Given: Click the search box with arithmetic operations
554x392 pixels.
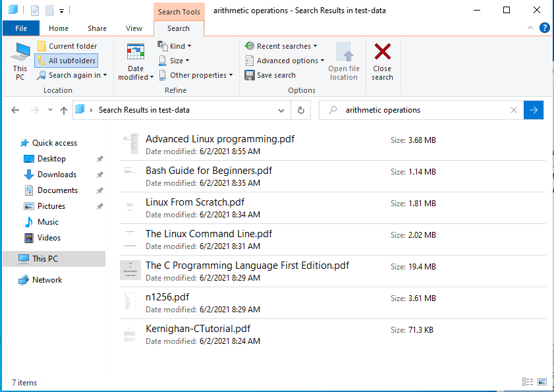Looking at the screenshot, I should click(422, 110).
